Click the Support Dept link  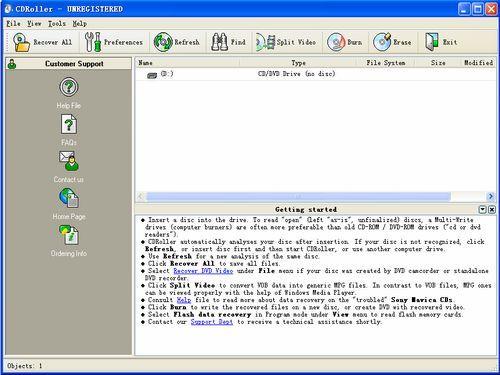[212, 322]
